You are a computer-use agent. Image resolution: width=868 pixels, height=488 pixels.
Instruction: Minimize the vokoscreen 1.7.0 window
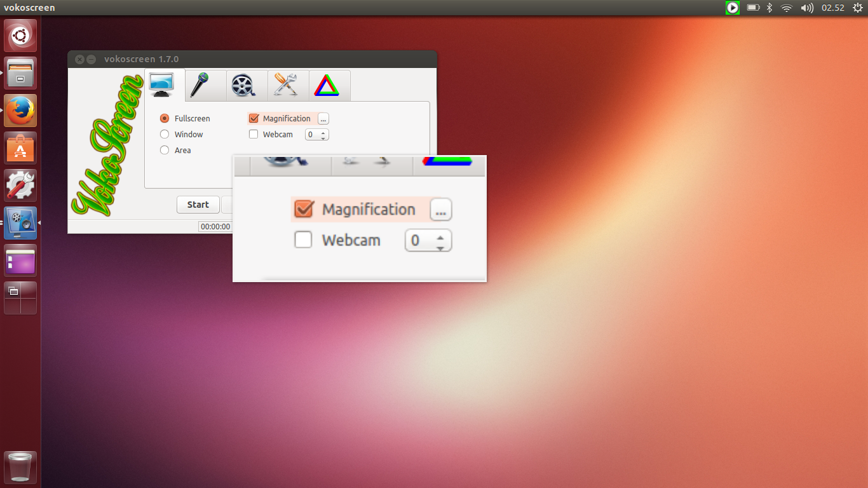click(x=92, y=59)
